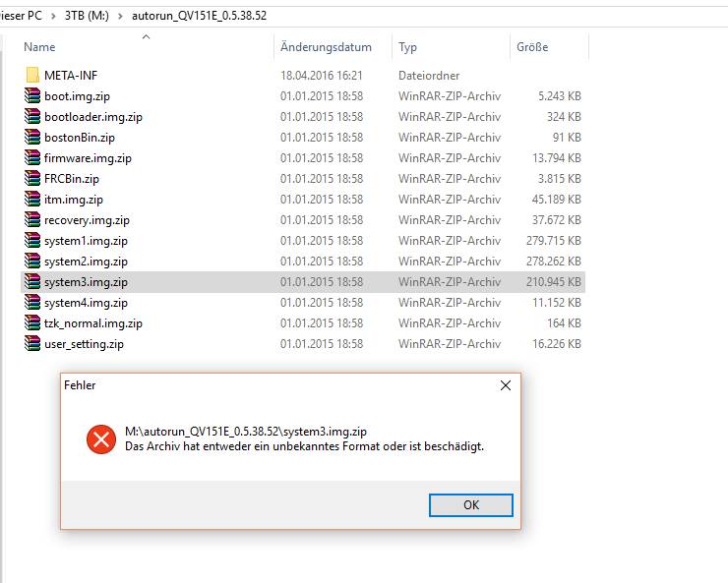Click the user_setting.zip archive icon
The width and height of the screenshot is (728, 583).
[x=32, y=344]
